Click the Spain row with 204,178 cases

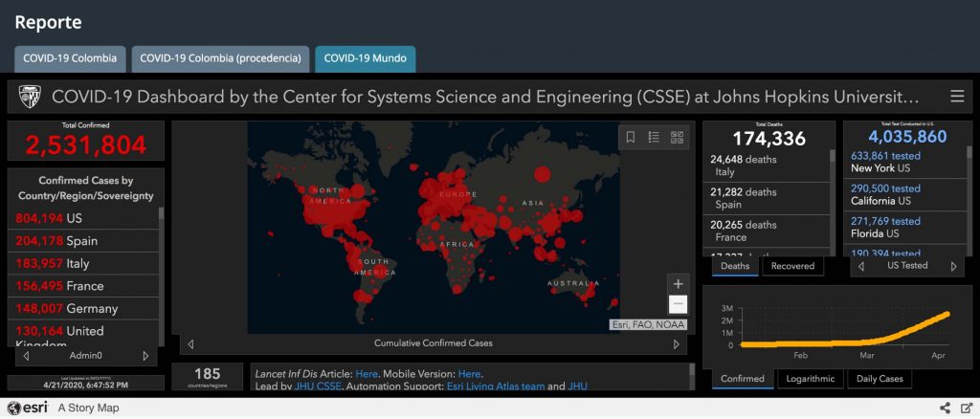pyautogui.click(x=82, y=241)
